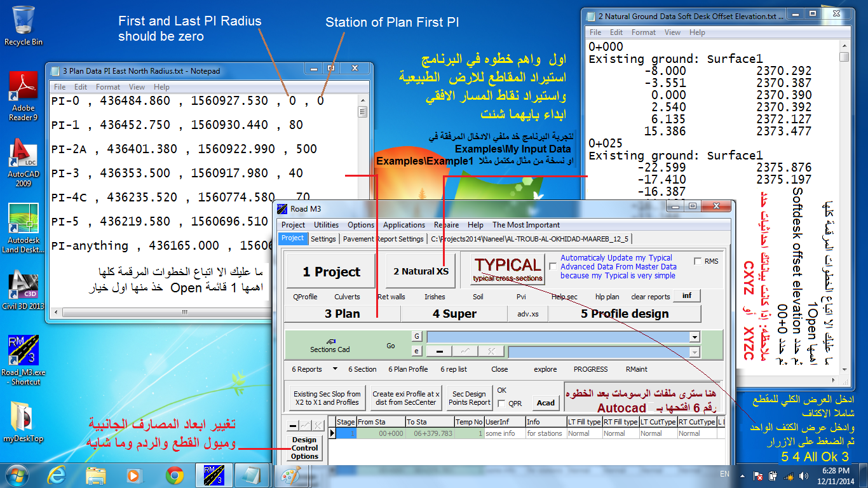Enable the RMS checkbox
Viewport: 868px width, 488px height.
tap(698, 262)
